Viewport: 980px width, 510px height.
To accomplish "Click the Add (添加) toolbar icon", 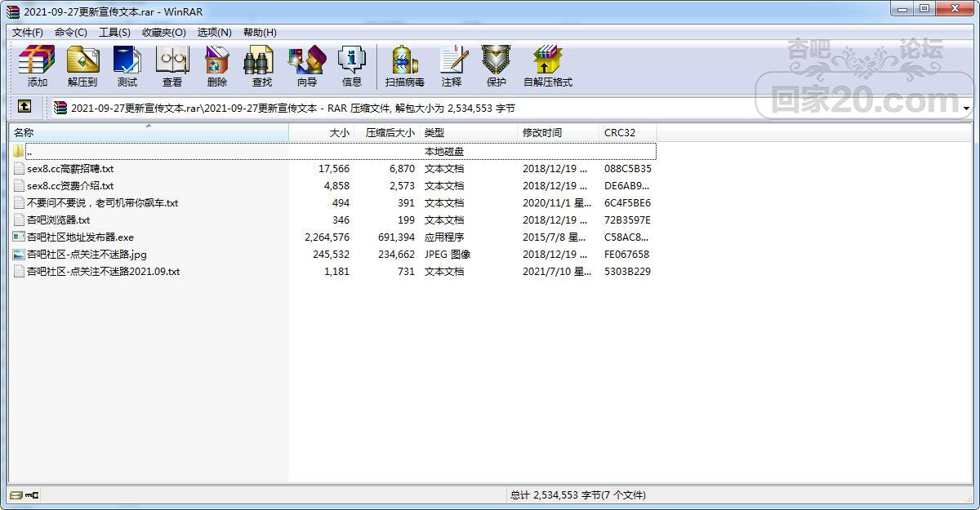I will click(x=38, y=60).
